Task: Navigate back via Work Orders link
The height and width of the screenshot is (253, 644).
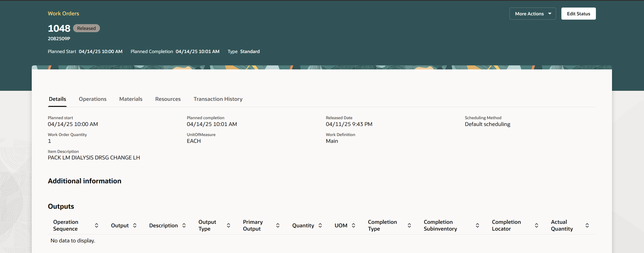Action: point(63,13)
